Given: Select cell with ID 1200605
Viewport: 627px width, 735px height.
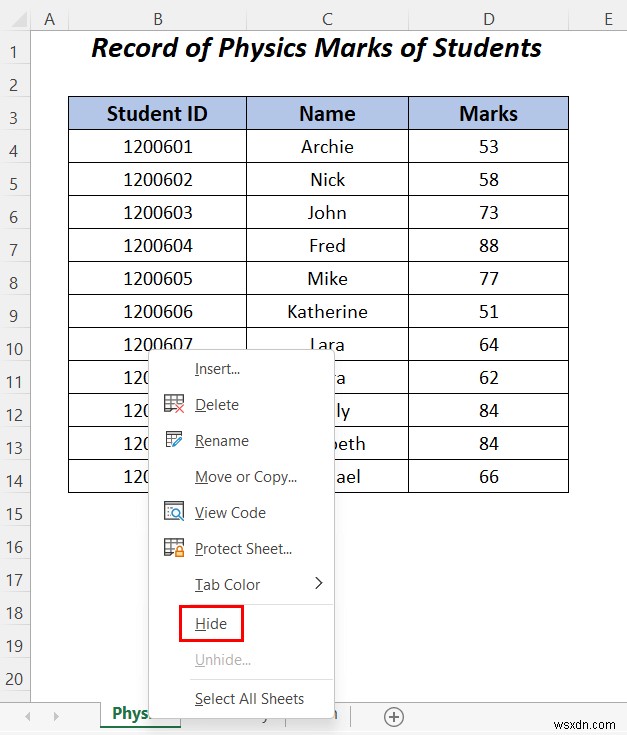Looking at the screenshot, I should coord(157,278).
